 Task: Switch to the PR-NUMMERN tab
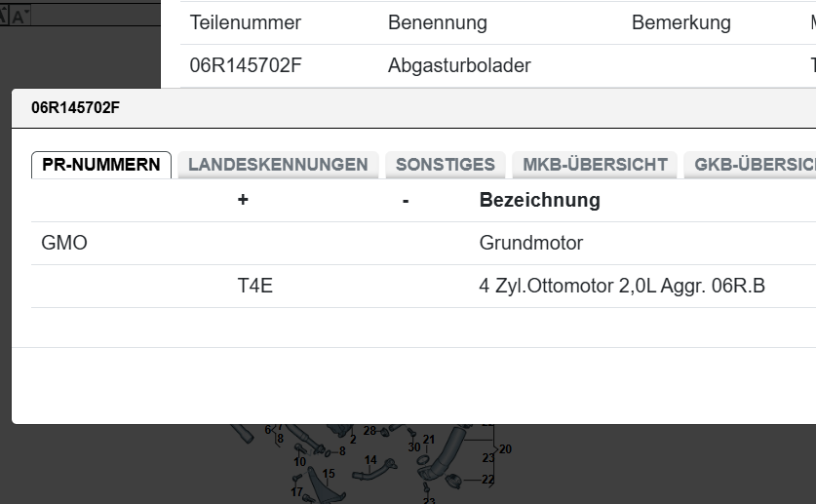tap(101, 165)
